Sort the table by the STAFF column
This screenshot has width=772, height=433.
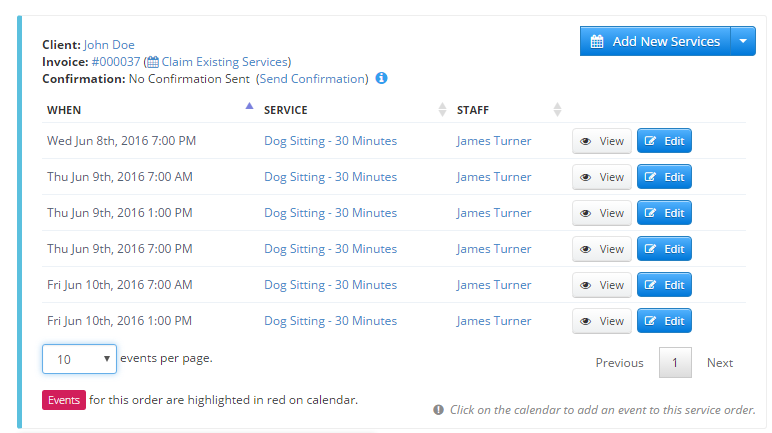coord(509,110)
